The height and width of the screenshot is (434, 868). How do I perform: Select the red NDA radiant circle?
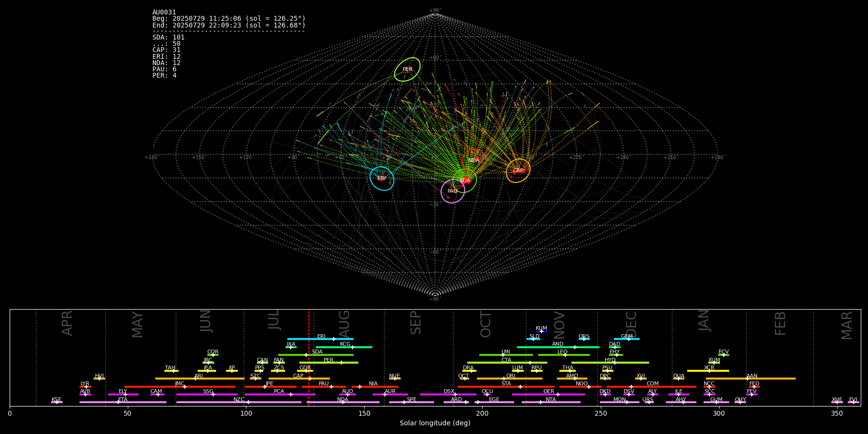(474, 161)
